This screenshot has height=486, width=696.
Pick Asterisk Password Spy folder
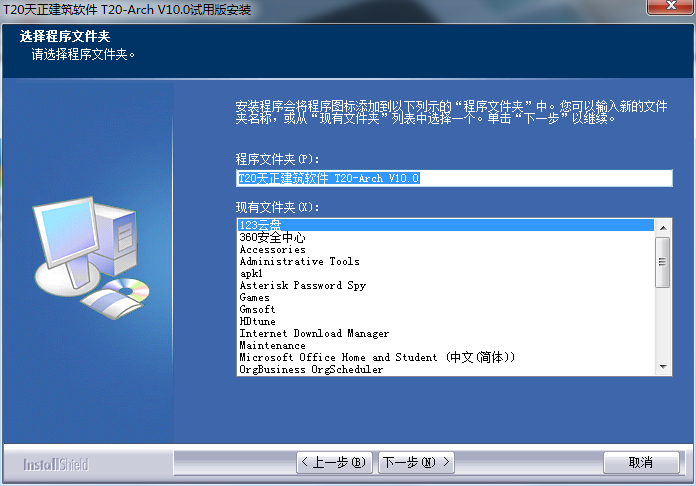click(x=446, y=285)
